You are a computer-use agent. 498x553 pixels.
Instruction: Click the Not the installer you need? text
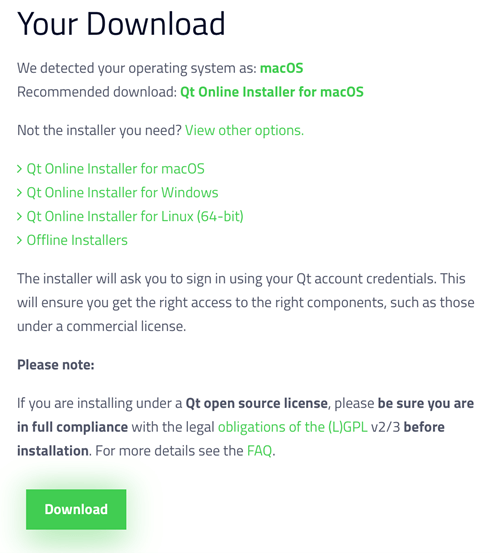tap(99, 130)
